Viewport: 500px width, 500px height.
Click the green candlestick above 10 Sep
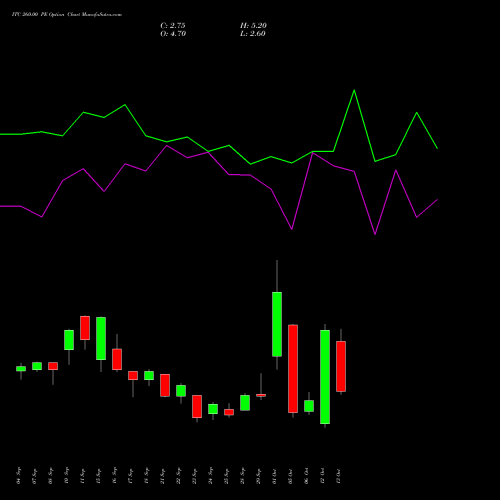tap(69, 340)
